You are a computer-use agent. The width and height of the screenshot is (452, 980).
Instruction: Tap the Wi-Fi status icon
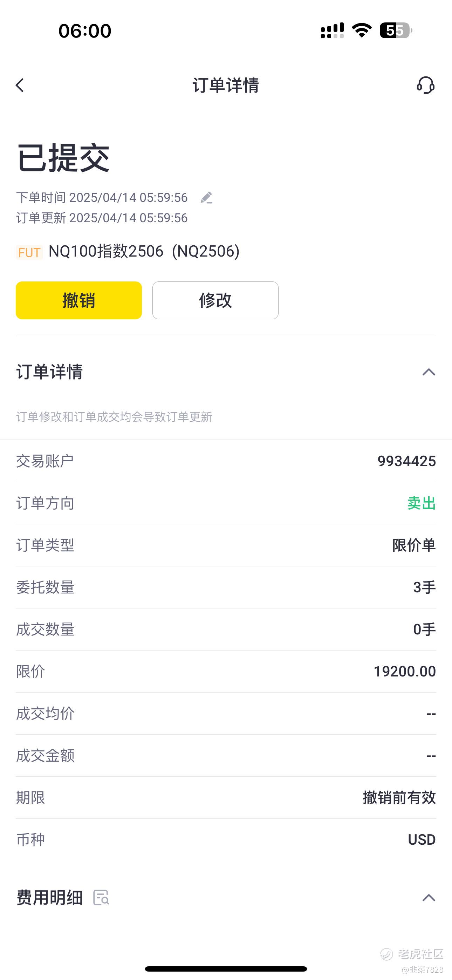362,30
